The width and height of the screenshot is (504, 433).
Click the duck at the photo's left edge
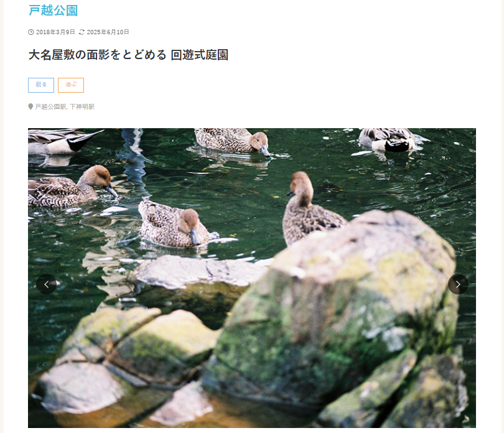pyautogui.click(x=71, y=188)
